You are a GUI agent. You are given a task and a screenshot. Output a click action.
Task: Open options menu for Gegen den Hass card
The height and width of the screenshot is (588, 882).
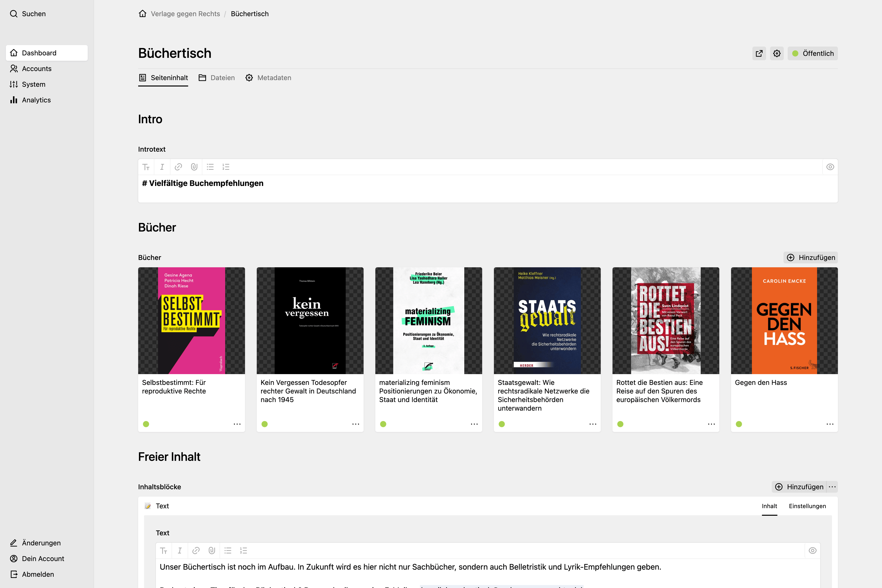pos(830,424)
